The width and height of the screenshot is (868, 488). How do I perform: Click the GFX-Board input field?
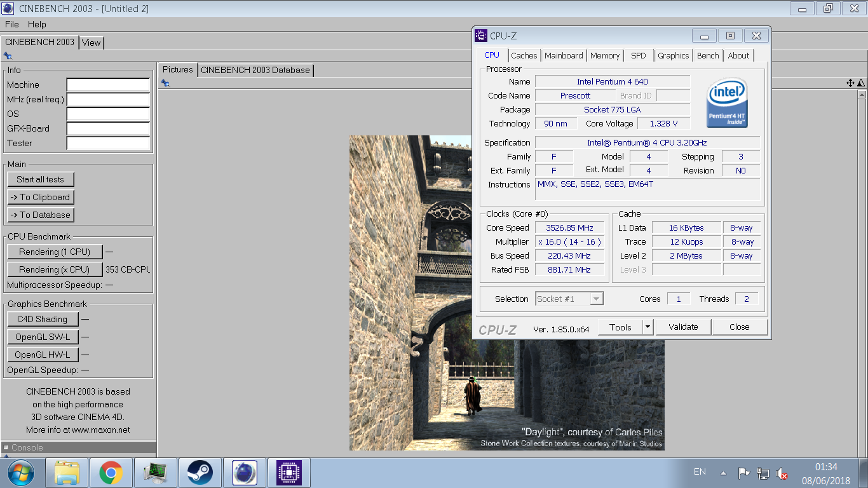click(x=108, y=129)
